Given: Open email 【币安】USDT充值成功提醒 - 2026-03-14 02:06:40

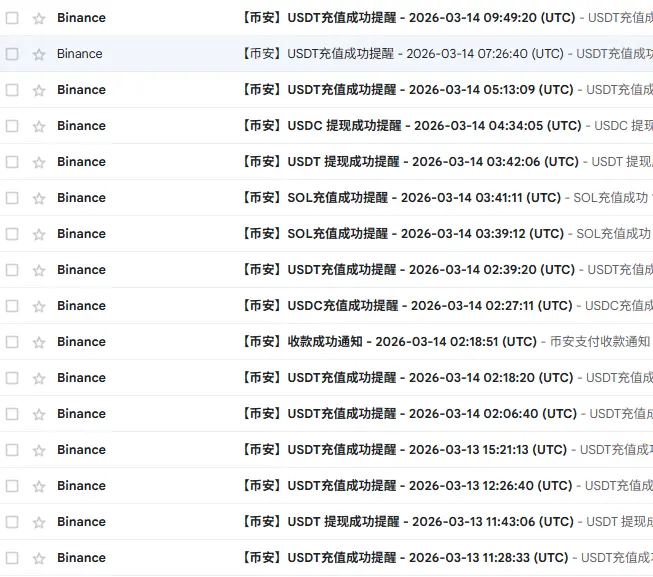Looking at the screenshot, I should coord(409,414).
